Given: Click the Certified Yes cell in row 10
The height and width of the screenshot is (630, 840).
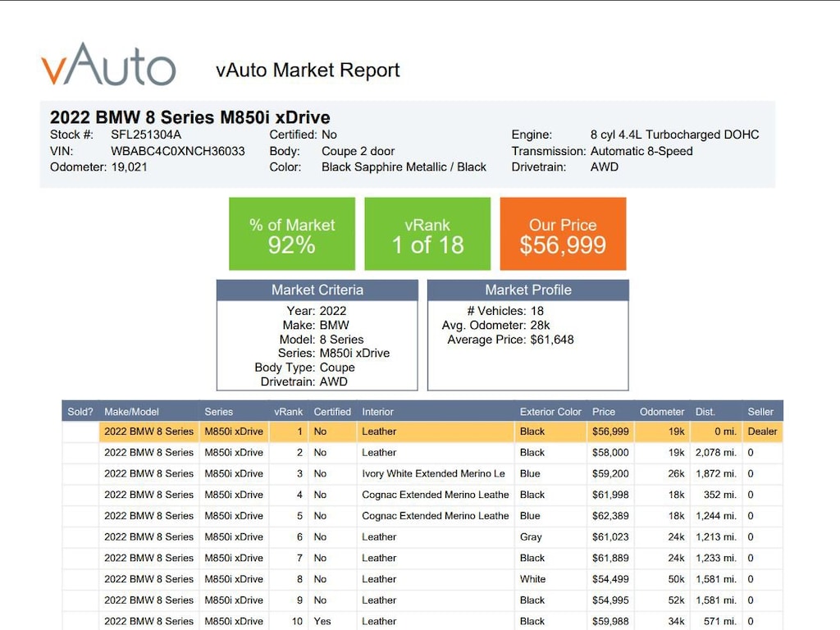Looking at the screenshot, I should 322,621.
